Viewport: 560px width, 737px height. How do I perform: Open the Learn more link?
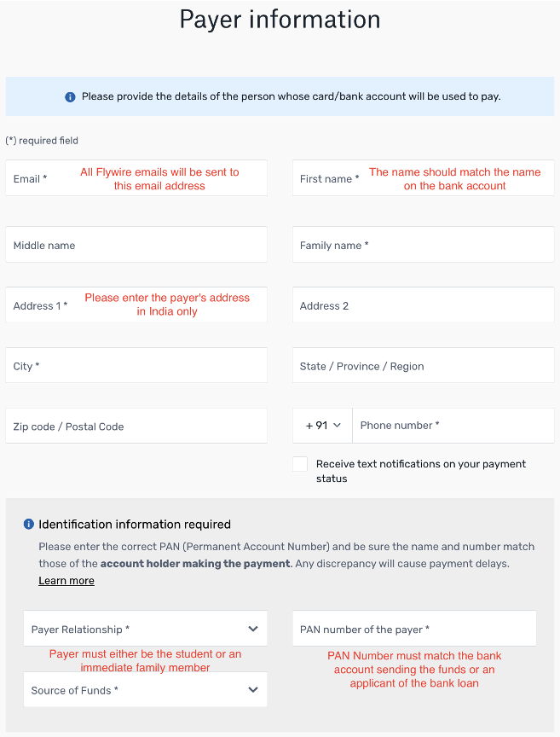pos(66,581)
